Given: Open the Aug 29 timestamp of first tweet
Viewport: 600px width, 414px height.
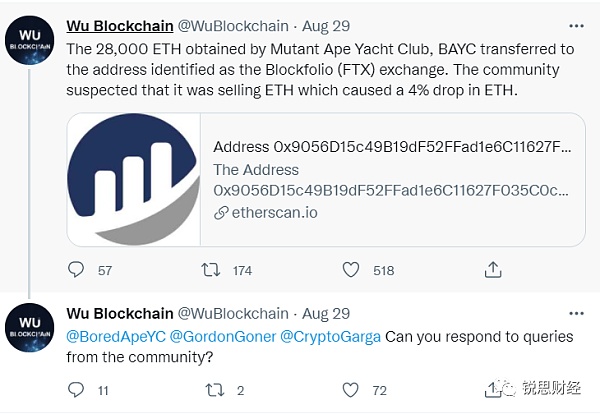Looking at the screenshot, I should pos(328,25).
